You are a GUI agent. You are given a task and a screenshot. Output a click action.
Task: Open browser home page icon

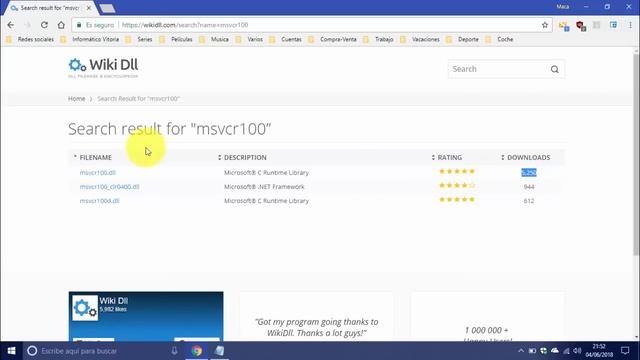point(61,25)
